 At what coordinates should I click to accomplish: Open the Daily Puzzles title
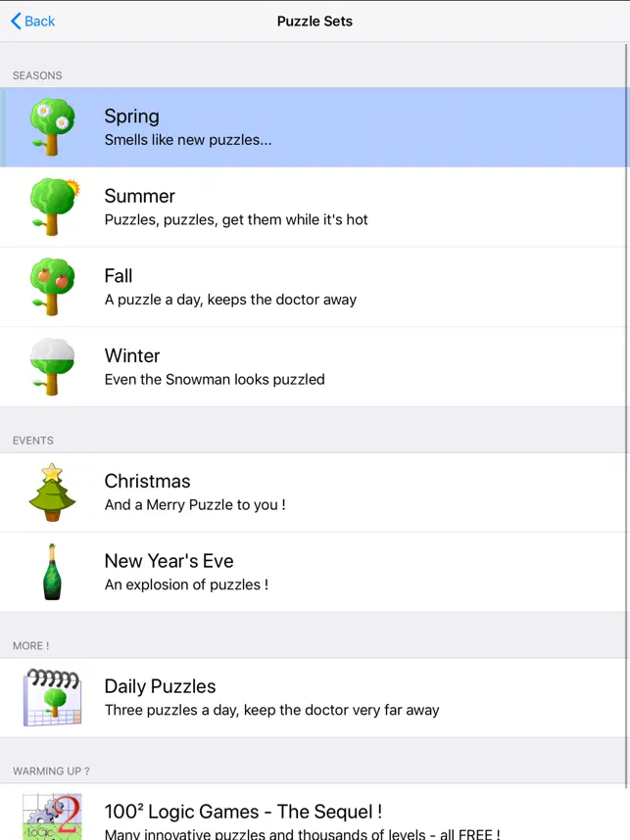tap(160, 686)
